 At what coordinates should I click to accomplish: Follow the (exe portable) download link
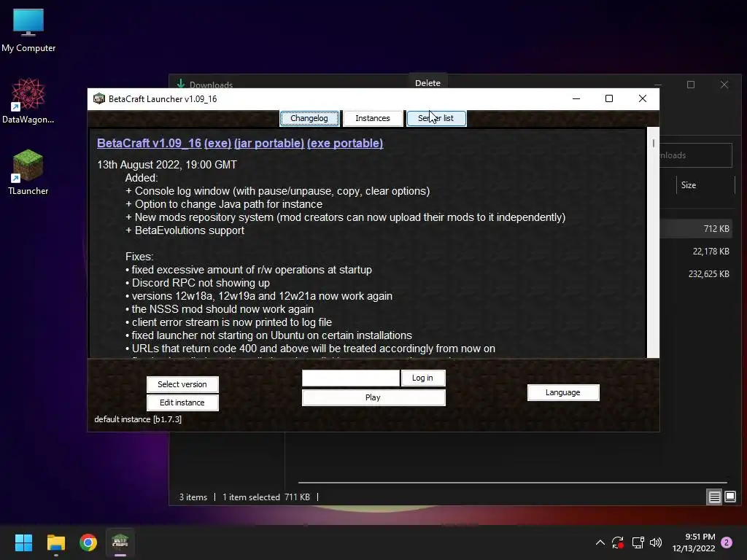(345, 144)
